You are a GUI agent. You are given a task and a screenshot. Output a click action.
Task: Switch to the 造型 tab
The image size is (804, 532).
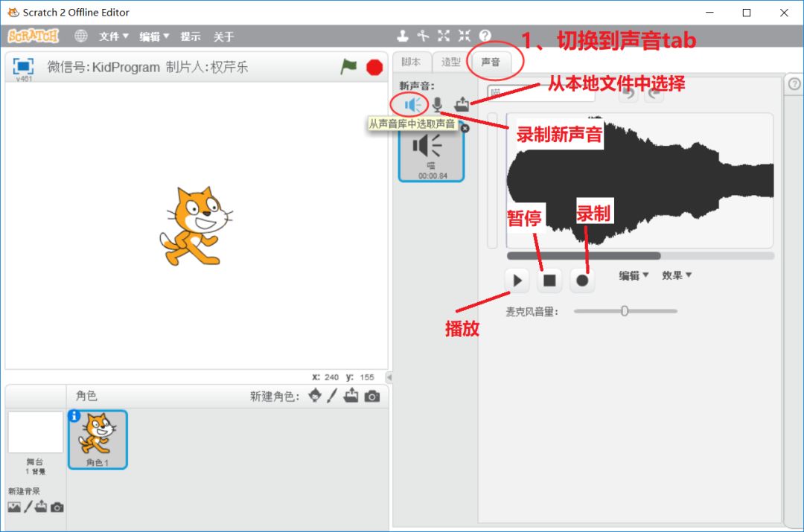(x=450, y=63)
